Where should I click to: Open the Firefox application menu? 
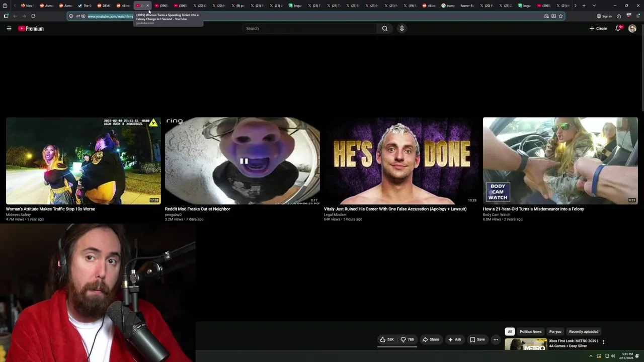click(x=638, y=16)
